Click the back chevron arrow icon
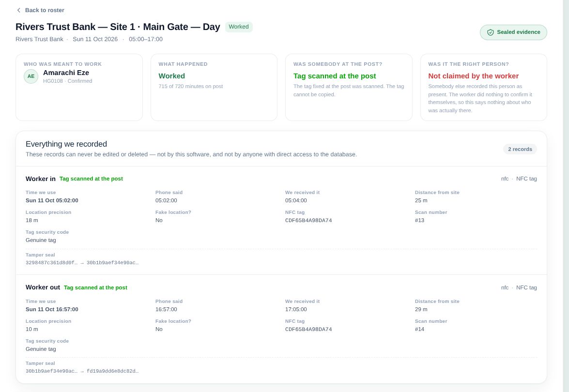The width and height of the screenshot is (569, 392). [19, 10]
